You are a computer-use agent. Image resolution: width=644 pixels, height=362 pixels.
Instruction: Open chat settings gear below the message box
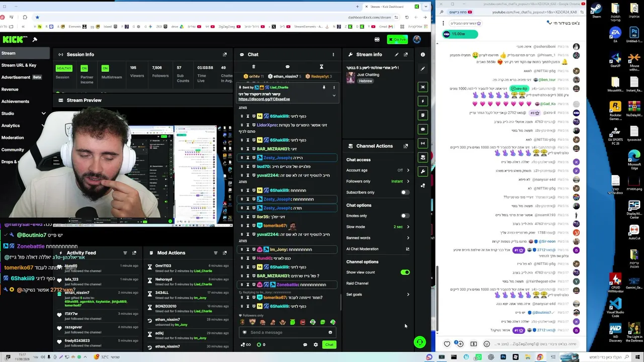pyautogui.click(x=315, y=344)
